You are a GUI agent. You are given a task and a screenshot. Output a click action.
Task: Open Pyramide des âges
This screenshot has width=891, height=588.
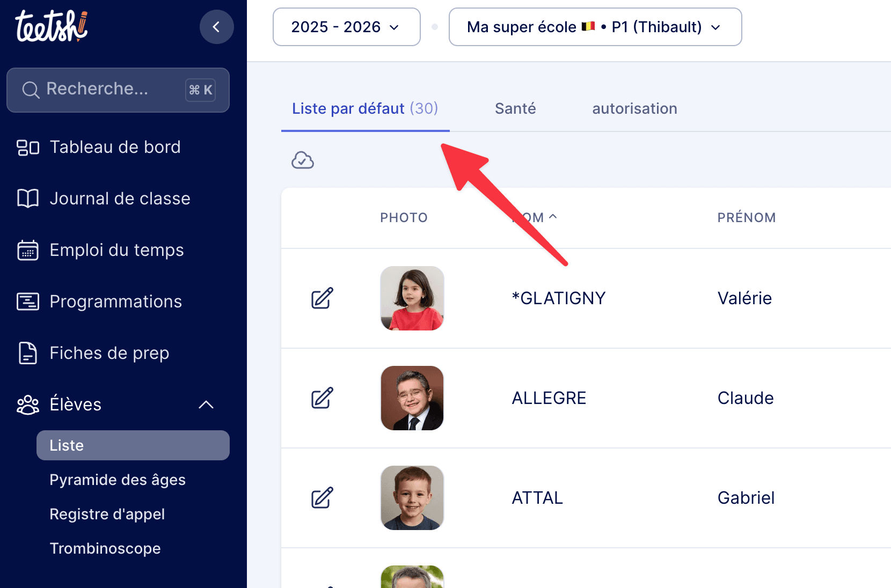point(118,480)
